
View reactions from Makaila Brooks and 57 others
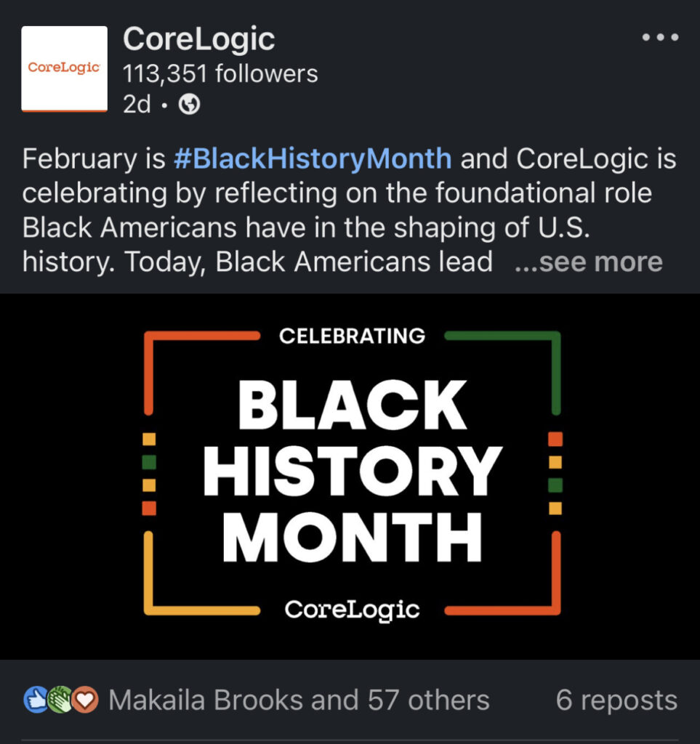pyautogui.click(x=299, y=700)
